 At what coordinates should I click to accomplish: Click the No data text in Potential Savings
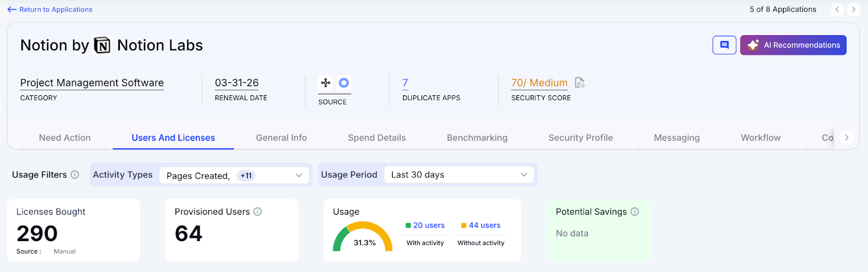click(572, 234)
